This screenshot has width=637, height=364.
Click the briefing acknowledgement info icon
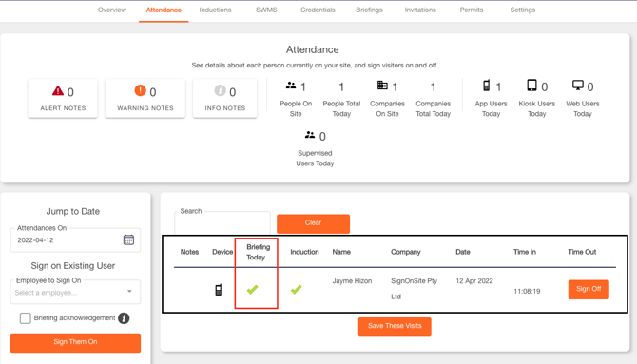point(124,318)
